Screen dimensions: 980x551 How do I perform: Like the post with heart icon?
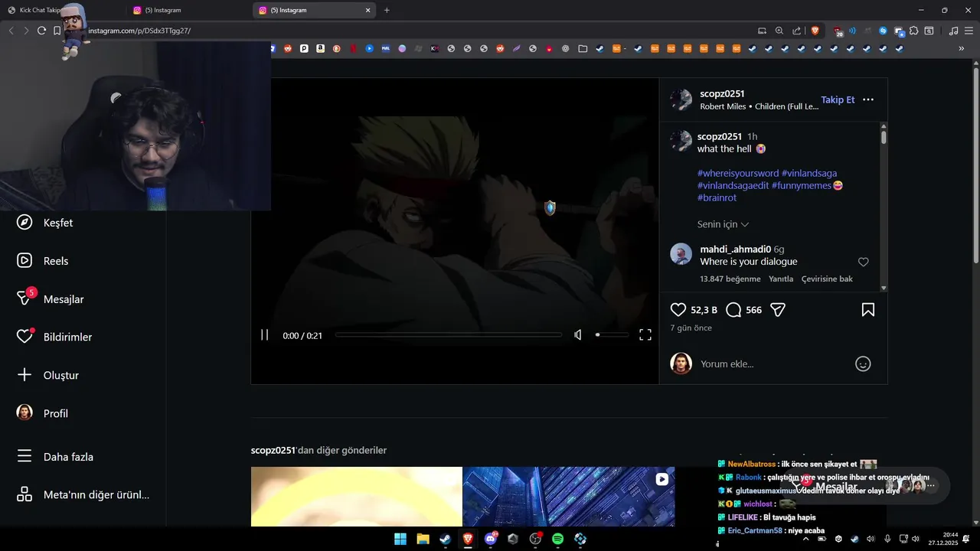tap(678, 310)
